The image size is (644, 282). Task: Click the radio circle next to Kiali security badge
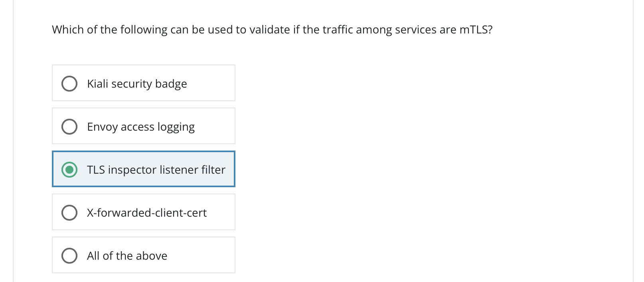(x=69, y=84)
